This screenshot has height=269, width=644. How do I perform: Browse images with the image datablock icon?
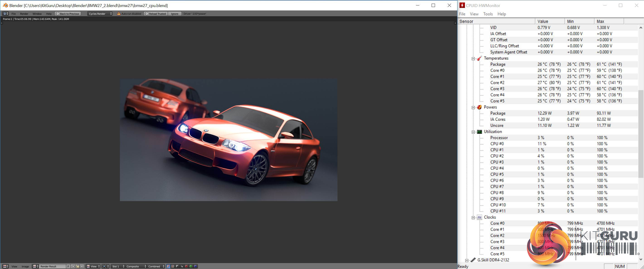[35, 266]
